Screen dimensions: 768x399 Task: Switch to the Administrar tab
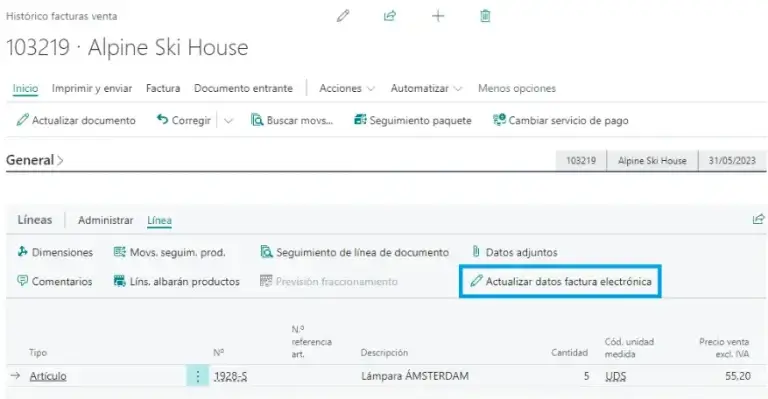pos(105,220)
